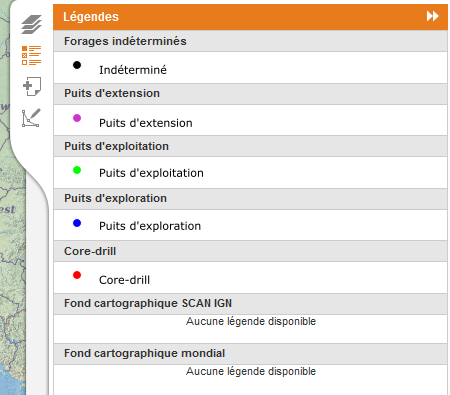
Task: Click the Fond cartographique mondial header
Action: (x=250, y=354)
